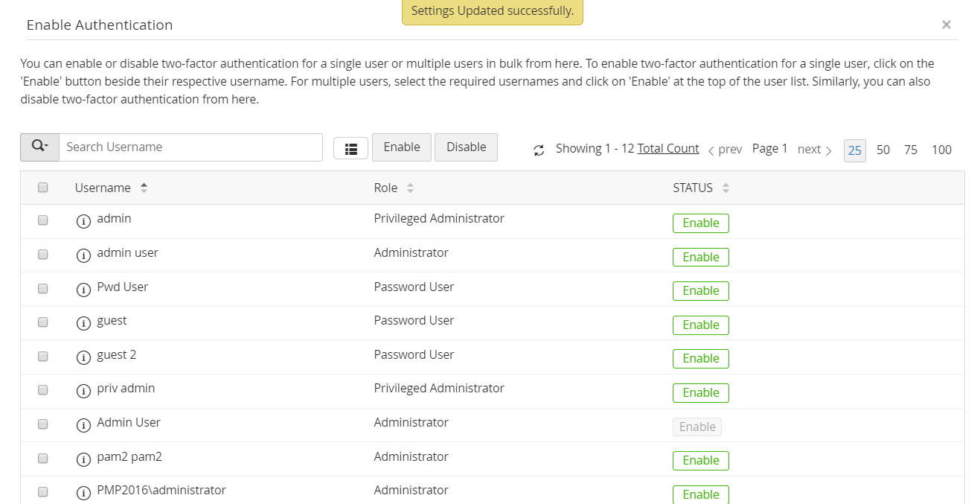Click info icon beside PMP2016\administrator
This screenshot has height=504, width=980.
pos(83,492)
